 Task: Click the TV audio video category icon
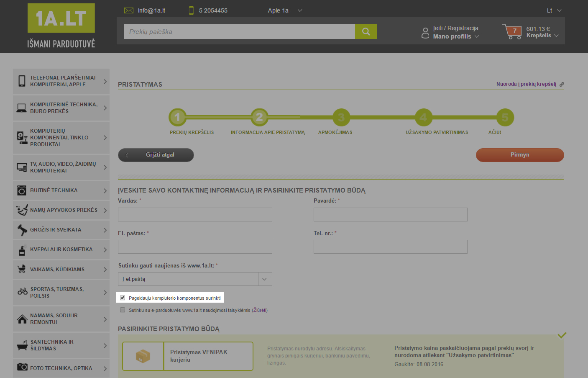point(22,167)
